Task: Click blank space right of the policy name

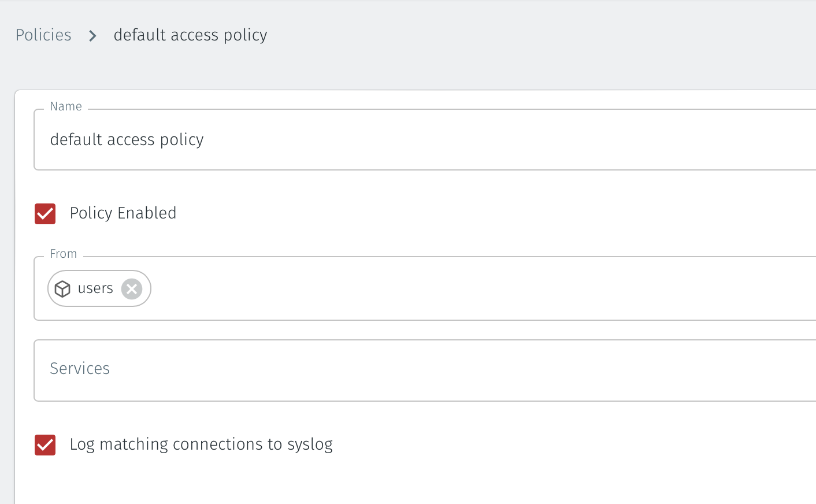Action: [491, 140]
